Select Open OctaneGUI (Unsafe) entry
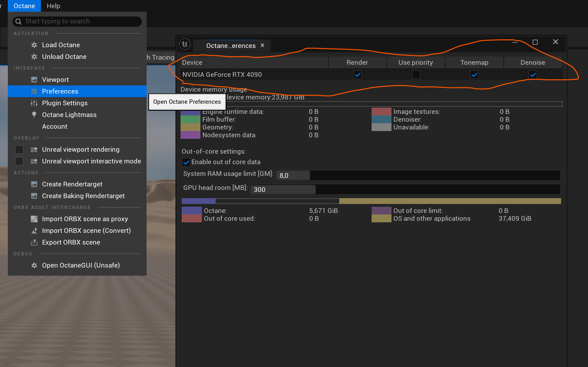 click(x=77, y=265)
